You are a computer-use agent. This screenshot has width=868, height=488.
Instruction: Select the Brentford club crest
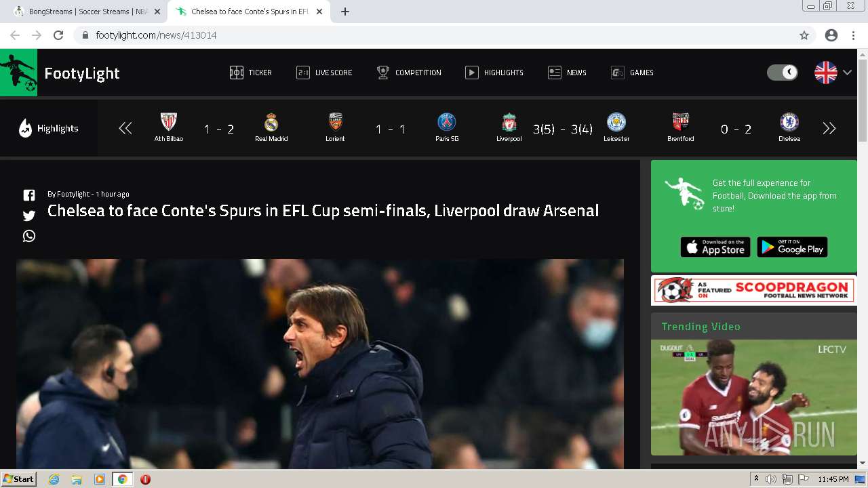click(x=680, y=122)
